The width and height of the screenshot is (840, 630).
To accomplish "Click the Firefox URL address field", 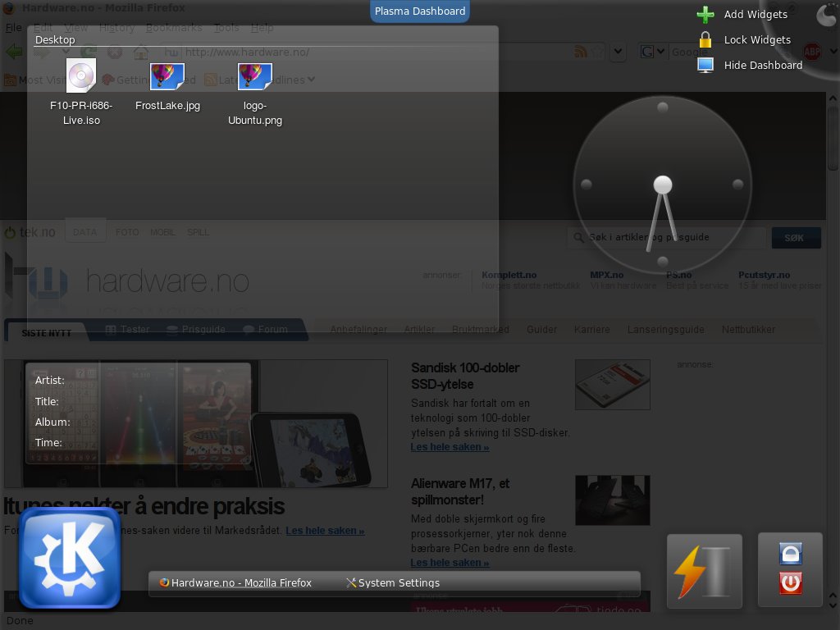I will coord(364,52).
